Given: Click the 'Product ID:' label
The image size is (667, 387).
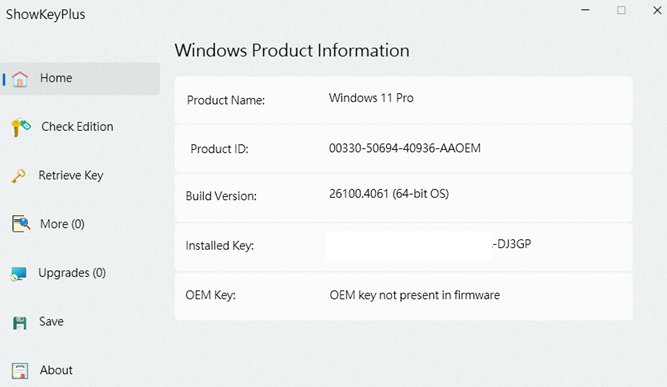Looking at the screenshot, I should [219, 149].
